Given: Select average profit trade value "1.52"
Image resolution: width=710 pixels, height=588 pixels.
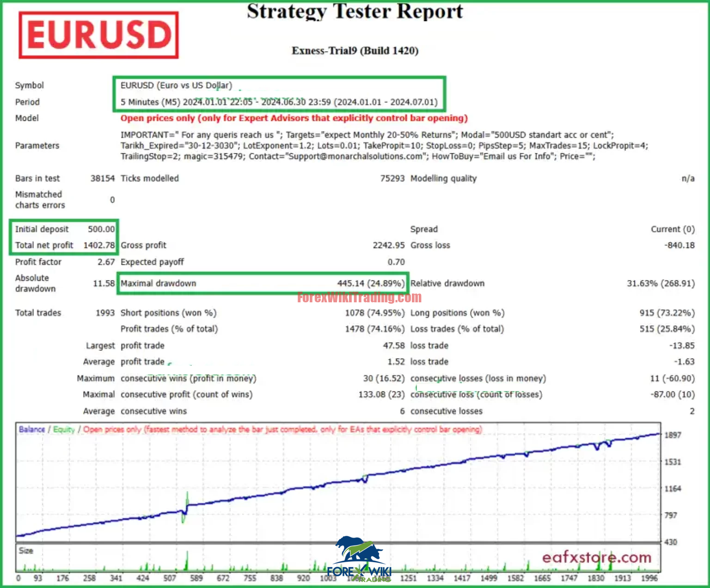Looking at the screenshot, I should [x=396, y=362].
